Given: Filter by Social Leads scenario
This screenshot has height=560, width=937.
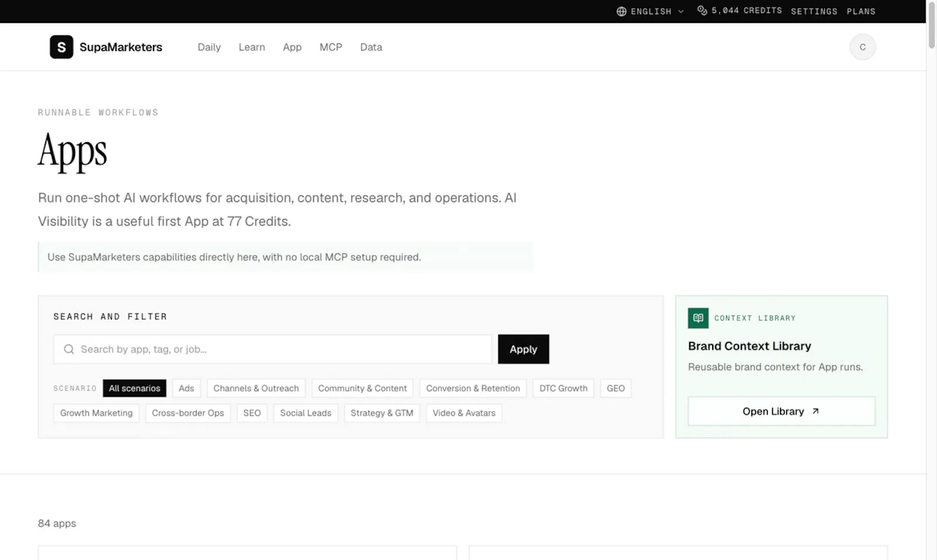Looking at the screenshot, I should tap(306, 413).
